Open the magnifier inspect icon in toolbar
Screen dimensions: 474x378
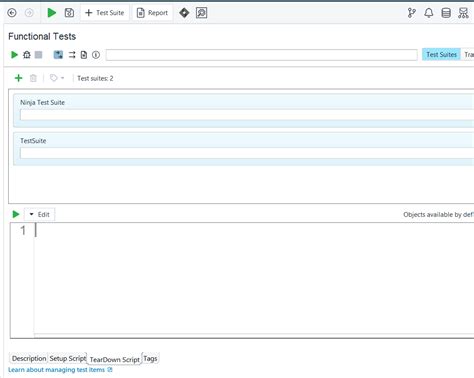click(x=201, y=13)
